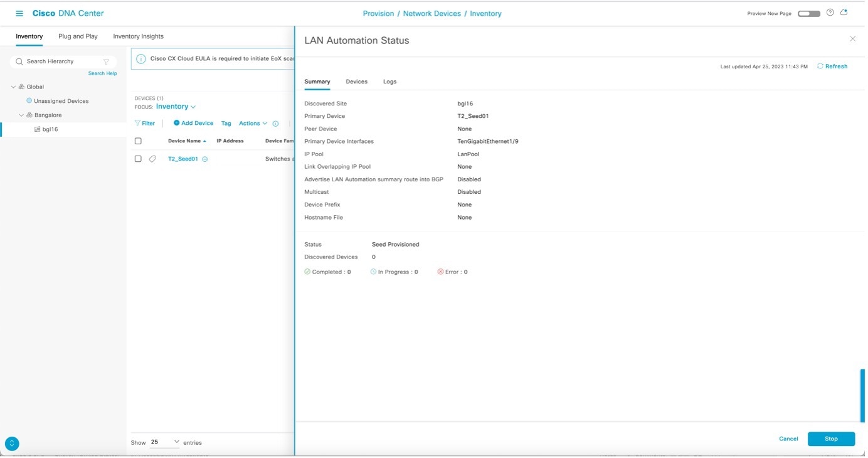Click the Tag button in toolbar
This screenshot has width=868, height=458.
[226, 123]
